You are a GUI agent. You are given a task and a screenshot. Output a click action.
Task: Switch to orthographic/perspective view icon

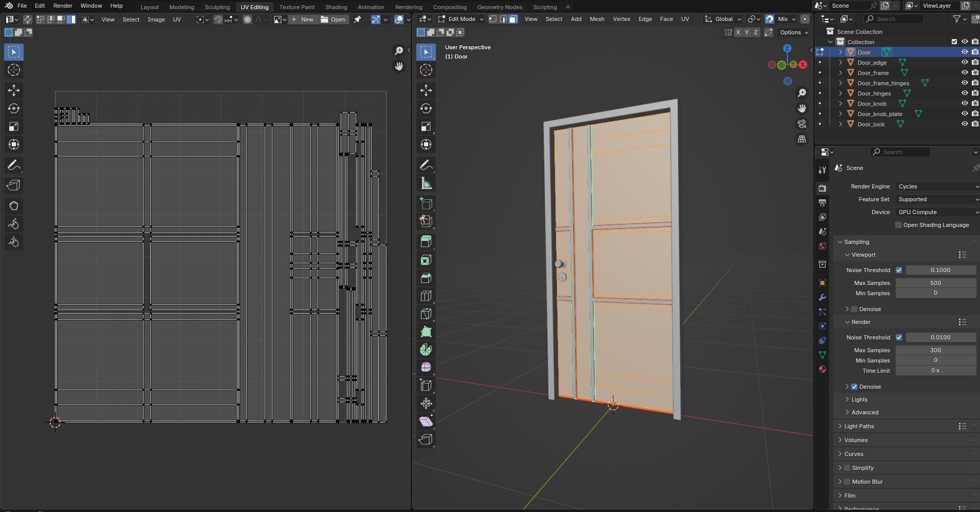(802, 139)
